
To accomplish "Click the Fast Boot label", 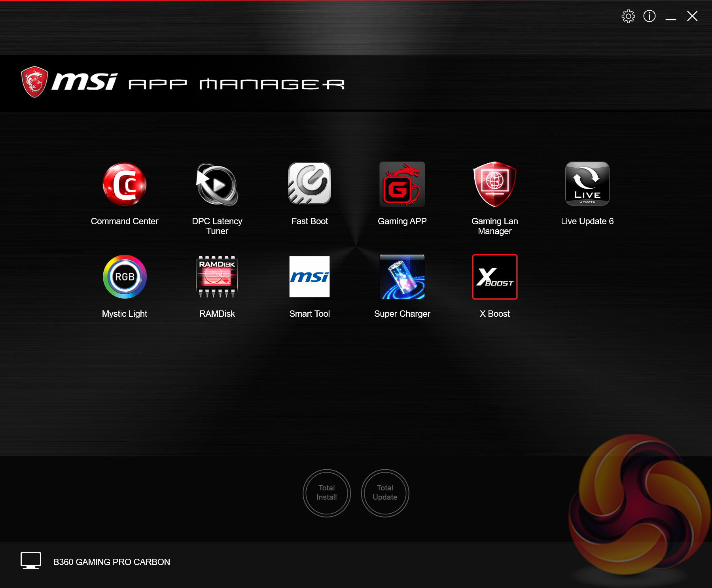I will 310,221.
